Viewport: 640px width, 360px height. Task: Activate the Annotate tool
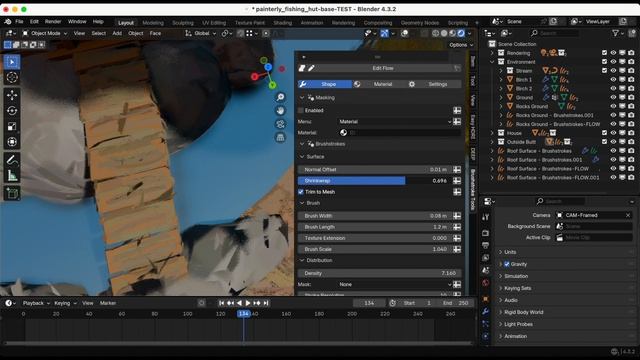pyautogui.click(x=12, y=160)
